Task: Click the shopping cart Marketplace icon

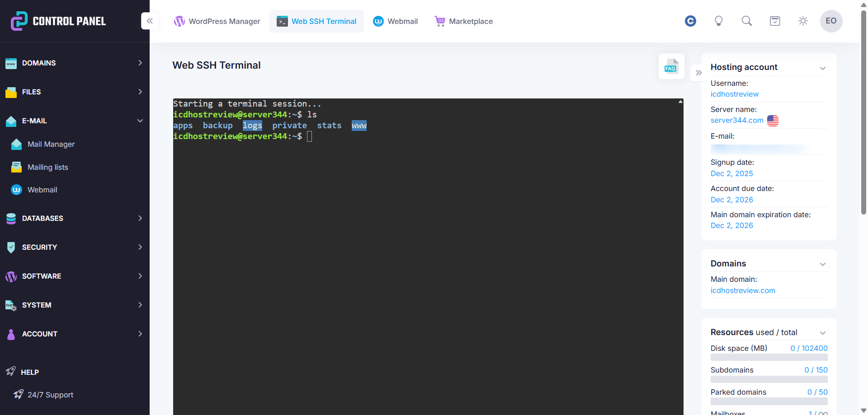Action: [x=440, y=21]
